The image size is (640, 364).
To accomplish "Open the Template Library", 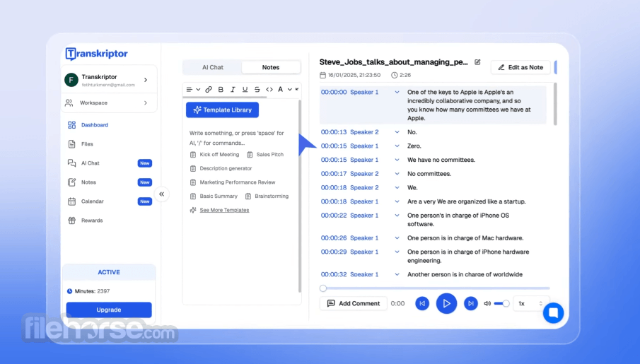I will [223, 110].
